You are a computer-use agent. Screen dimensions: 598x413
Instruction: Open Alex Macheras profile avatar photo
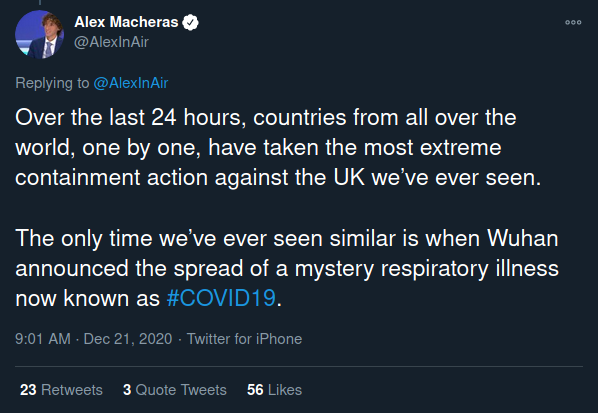pyautogui.click(x=39, y=35)
